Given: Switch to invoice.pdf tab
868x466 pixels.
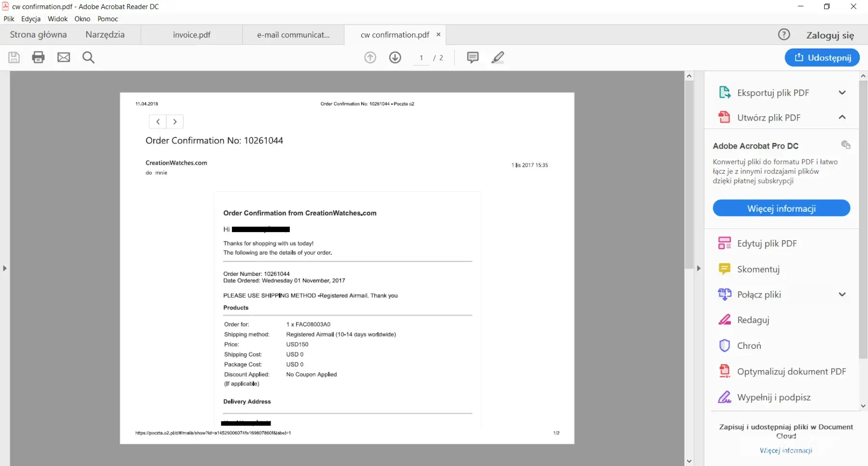Looking at the screenshot, I should pos(191,35).
